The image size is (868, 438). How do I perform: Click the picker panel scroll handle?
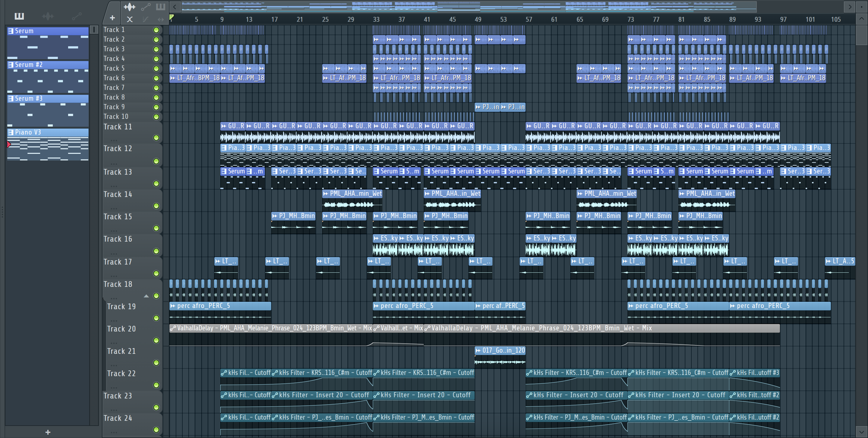(x=94, y=30)
